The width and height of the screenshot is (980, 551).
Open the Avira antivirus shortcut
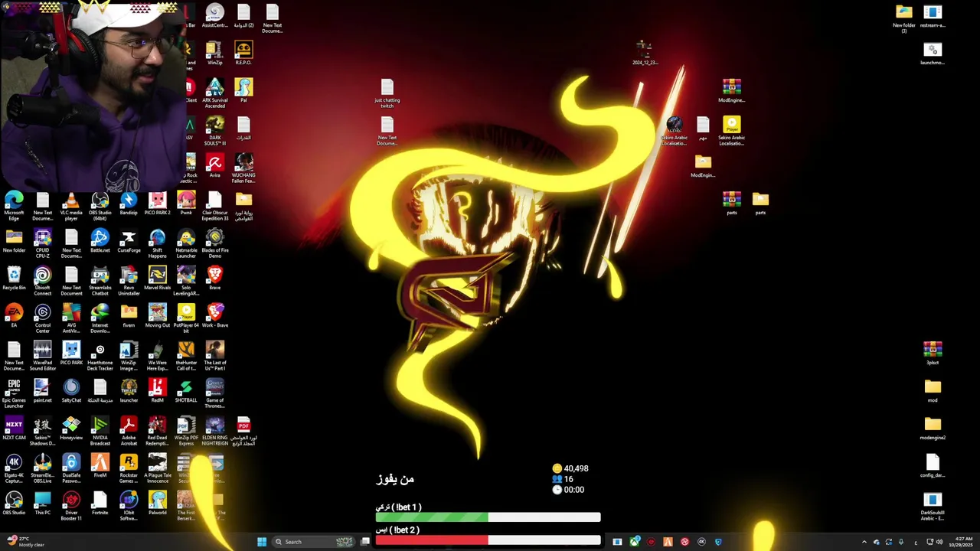[x=215, y=167]
